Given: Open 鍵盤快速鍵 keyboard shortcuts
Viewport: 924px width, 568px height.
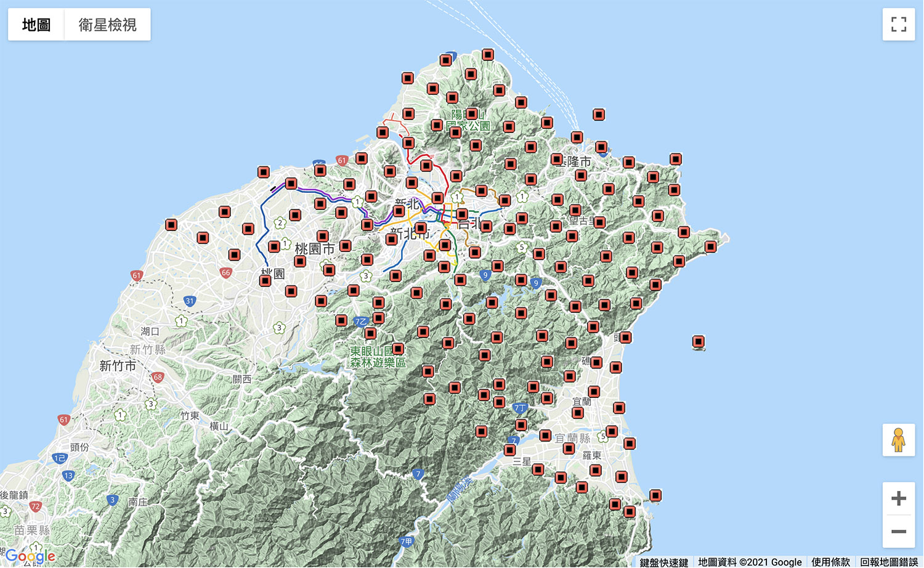Looking at the screenshot, I should click(x=663, y=562).
